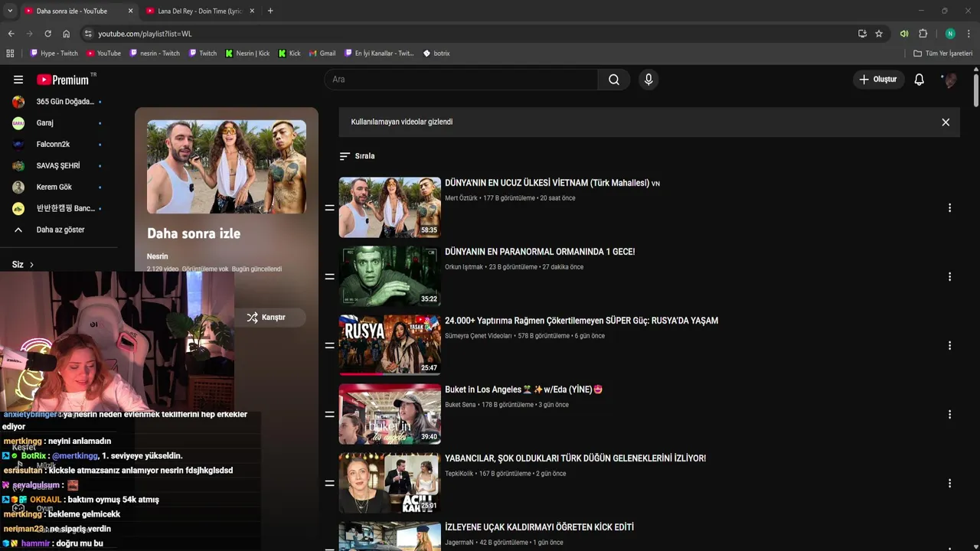
Task: Open 365 Gün Doğada subscription
Action: click(x=58, y=102)
